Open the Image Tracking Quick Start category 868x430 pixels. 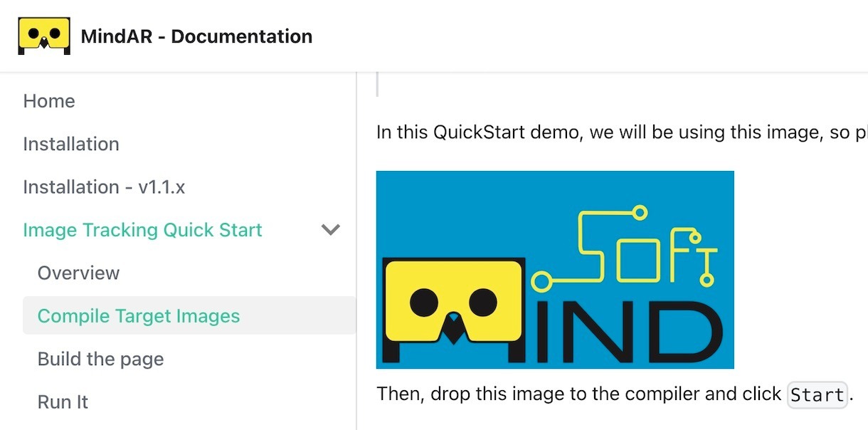click(x=142, y=230)
